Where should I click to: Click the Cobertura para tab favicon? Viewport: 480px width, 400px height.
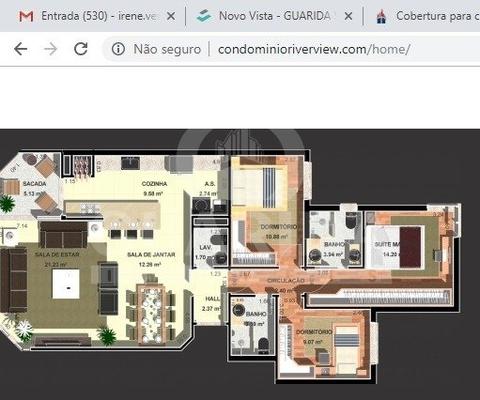(x=381, y=16)
